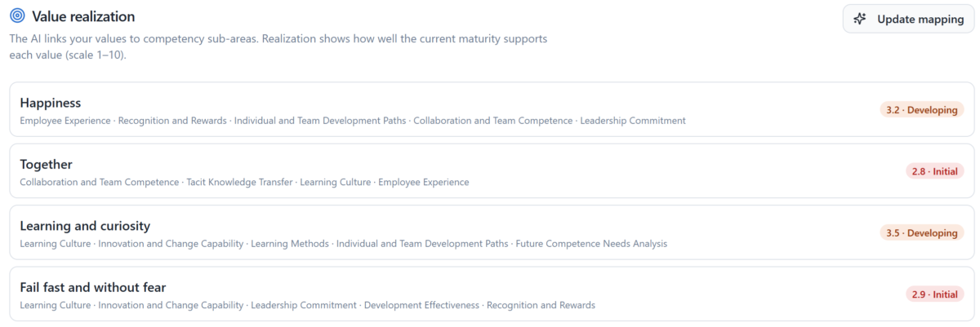This screenshot has width=980, height=327.
Task: Click the 2.9 · Initial badge
Action: tap(935, 294)
